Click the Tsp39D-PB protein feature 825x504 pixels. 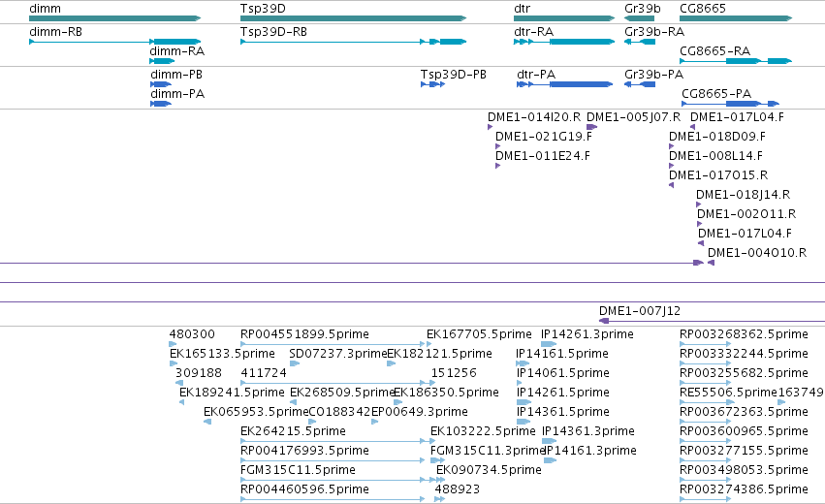click(433, 84)
